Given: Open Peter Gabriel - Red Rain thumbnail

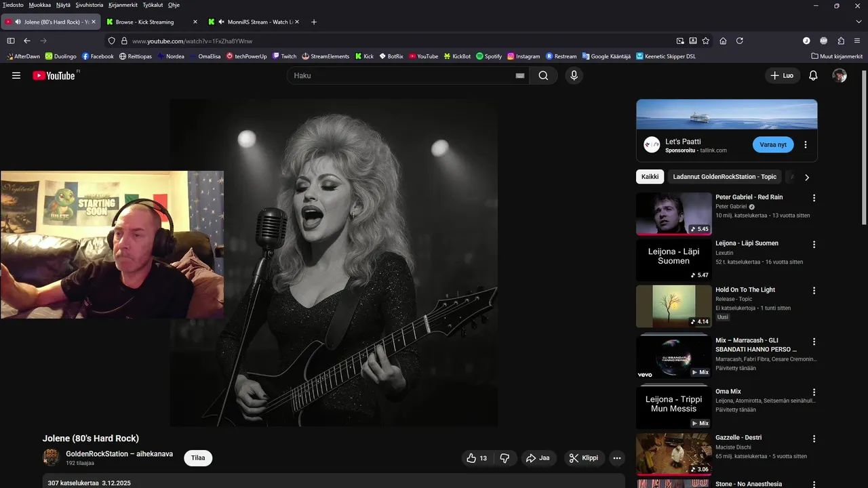Looking at the screenshot, I should click(x=674, y=213).
